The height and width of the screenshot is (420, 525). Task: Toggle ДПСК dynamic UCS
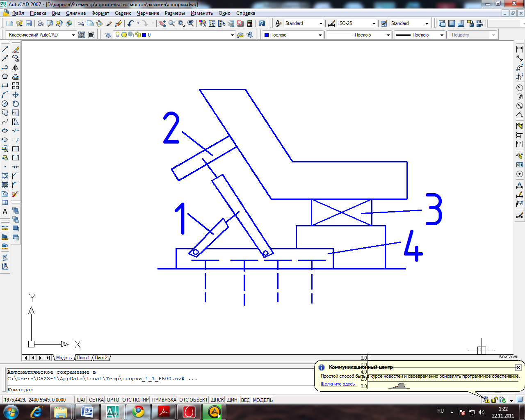(x=218, y=400)
